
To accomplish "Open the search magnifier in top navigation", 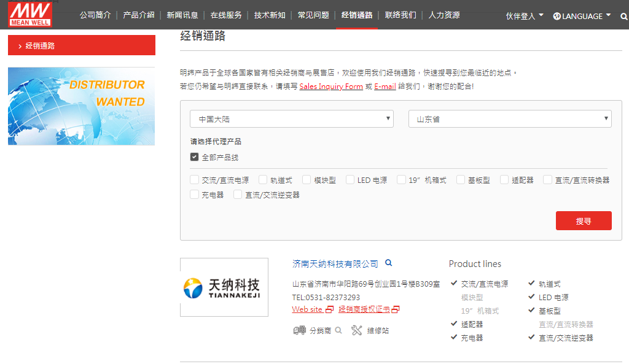I will [624, 17].
